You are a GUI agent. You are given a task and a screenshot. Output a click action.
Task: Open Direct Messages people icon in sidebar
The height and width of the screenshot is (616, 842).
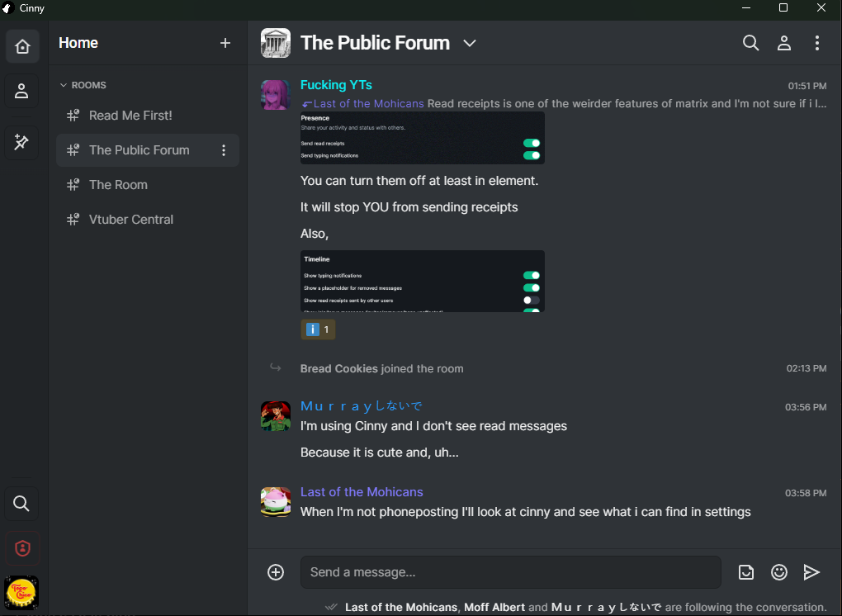pyautogui.click(x=22, y=91)
